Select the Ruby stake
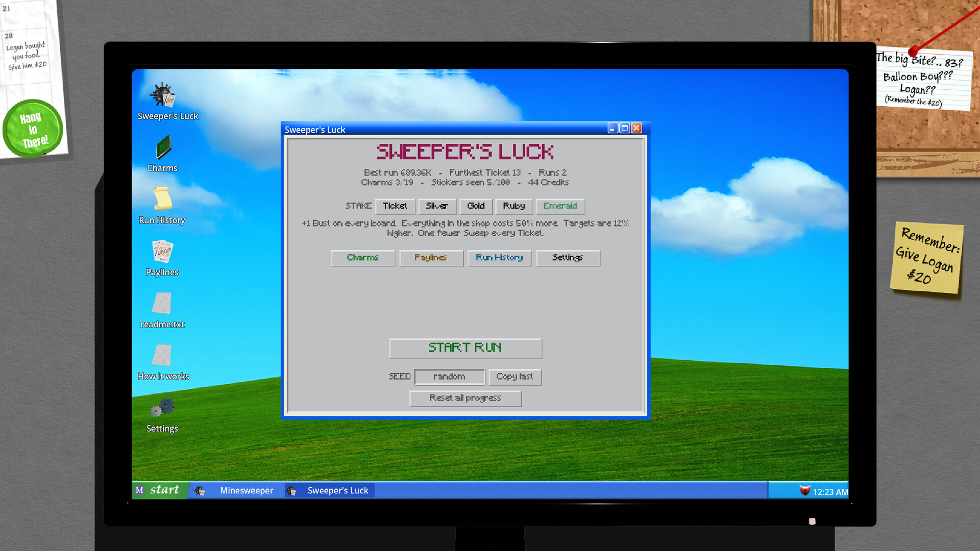 (x=514, y=206)
